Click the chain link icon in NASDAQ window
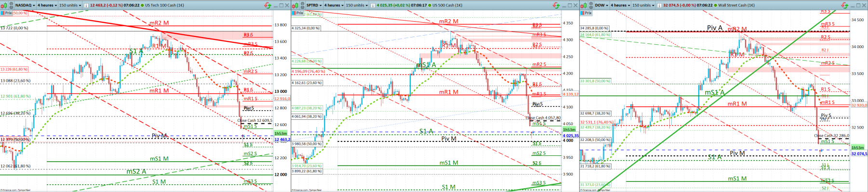 (x=11, y=5)
